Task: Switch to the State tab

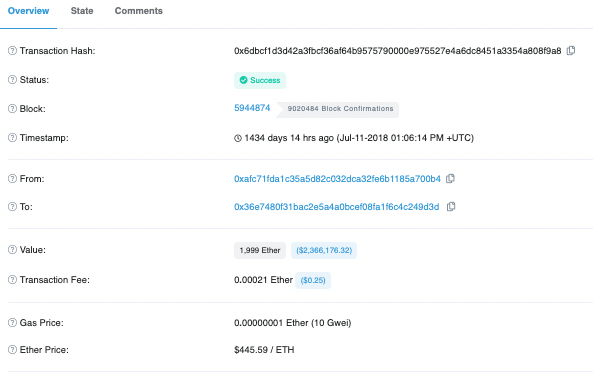Action: pyautogui.click(x=82, y=11)
